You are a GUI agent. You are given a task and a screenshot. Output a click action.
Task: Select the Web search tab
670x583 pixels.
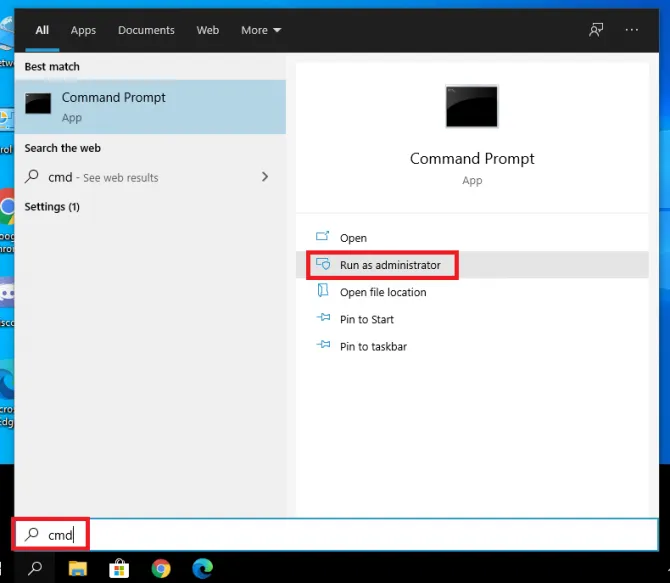click(208, 30)
